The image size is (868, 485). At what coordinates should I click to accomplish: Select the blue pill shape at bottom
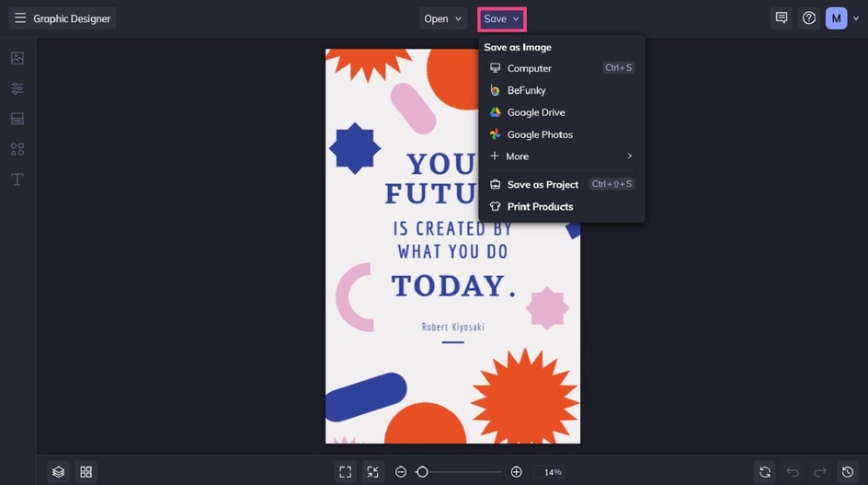(366, 397)
